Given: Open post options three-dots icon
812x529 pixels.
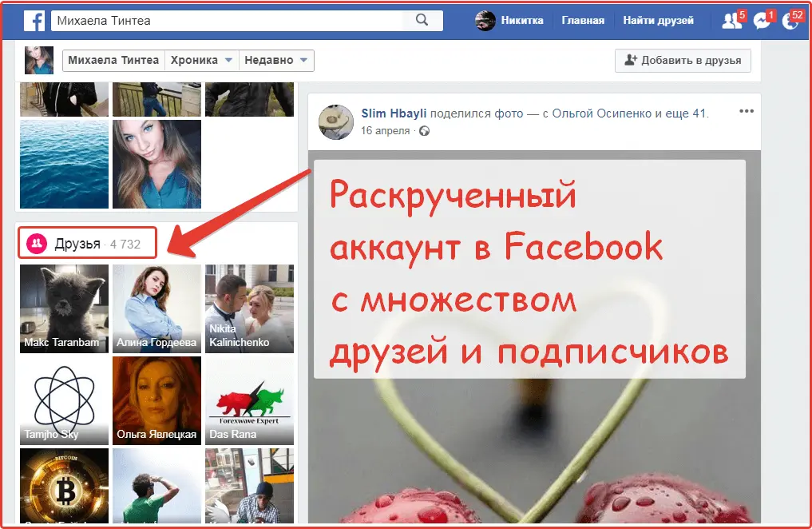Looking at the screenshot, I should click(x=747, y=111).
